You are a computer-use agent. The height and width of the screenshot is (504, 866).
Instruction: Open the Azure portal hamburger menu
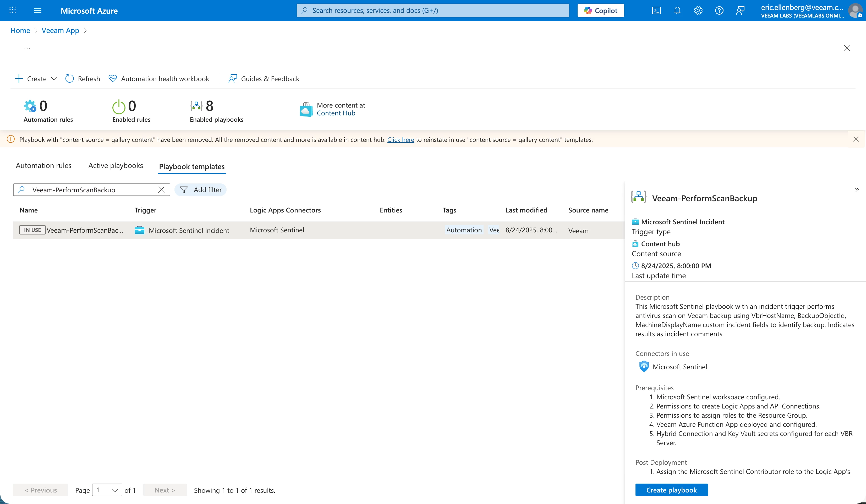(x=38, y=11)
